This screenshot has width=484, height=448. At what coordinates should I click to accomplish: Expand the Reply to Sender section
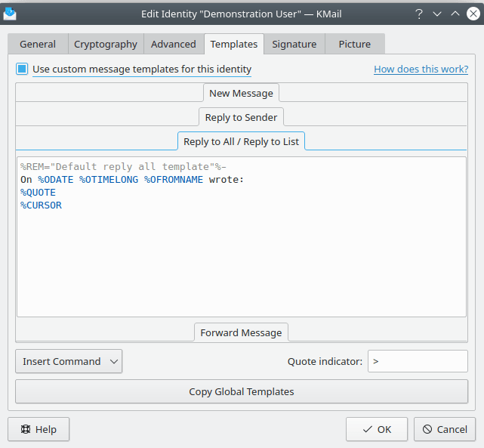[242, 117]
